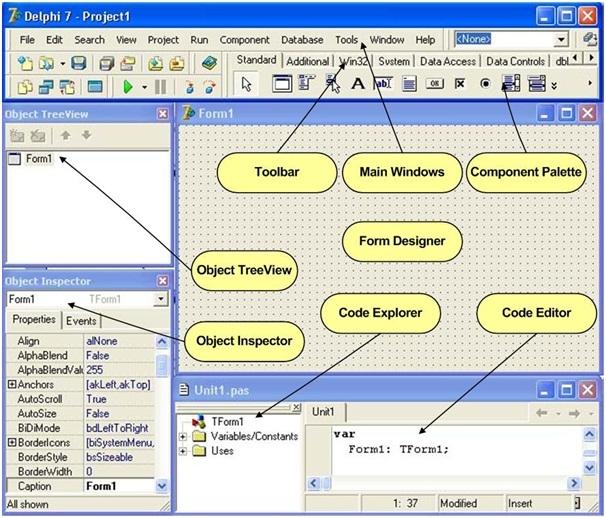Open the Data Controls palette tab

pyautogui.click(x=515, y=61)
